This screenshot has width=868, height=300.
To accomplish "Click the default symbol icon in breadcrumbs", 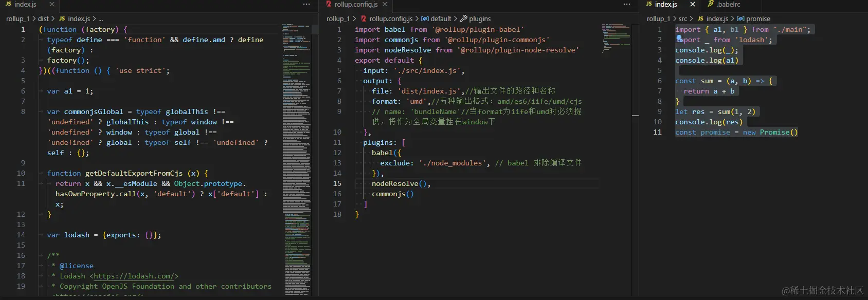I will 425,18.
